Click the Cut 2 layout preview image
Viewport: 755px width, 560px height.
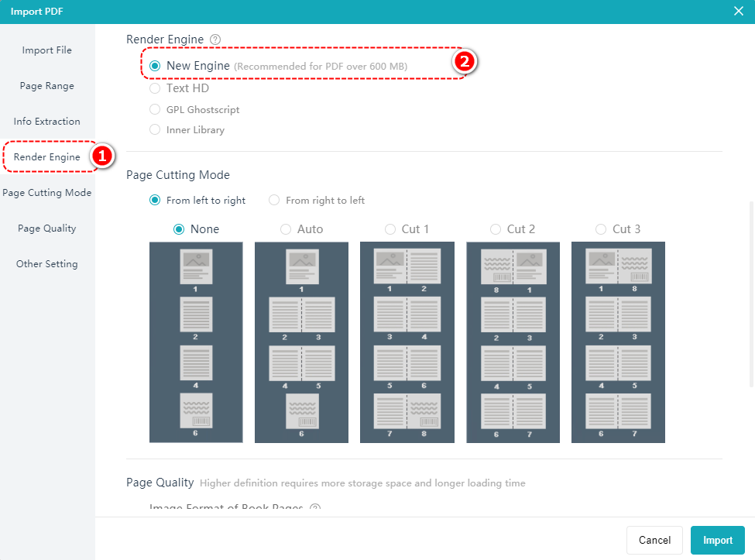pos(513,342)
